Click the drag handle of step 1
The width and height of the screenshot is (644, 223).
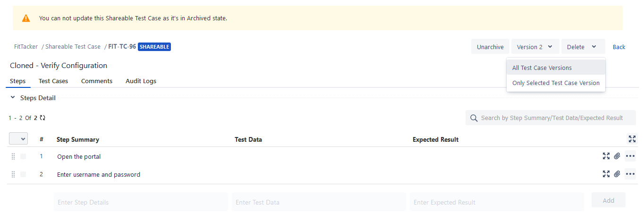click(x=13, y=156)
